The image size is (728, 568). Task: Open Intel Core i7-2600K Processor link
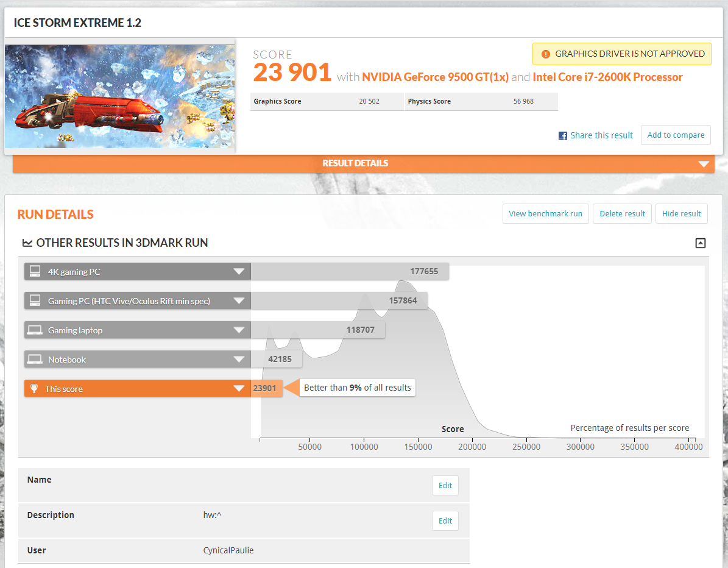point(607,77)
